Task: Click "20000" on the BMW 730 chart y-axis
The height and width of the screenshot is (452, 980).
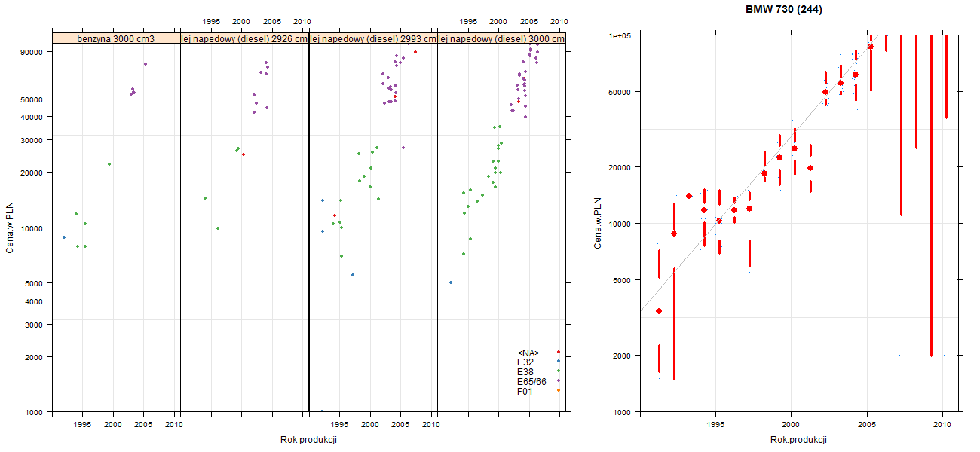Action: click(x=620, y=166)
